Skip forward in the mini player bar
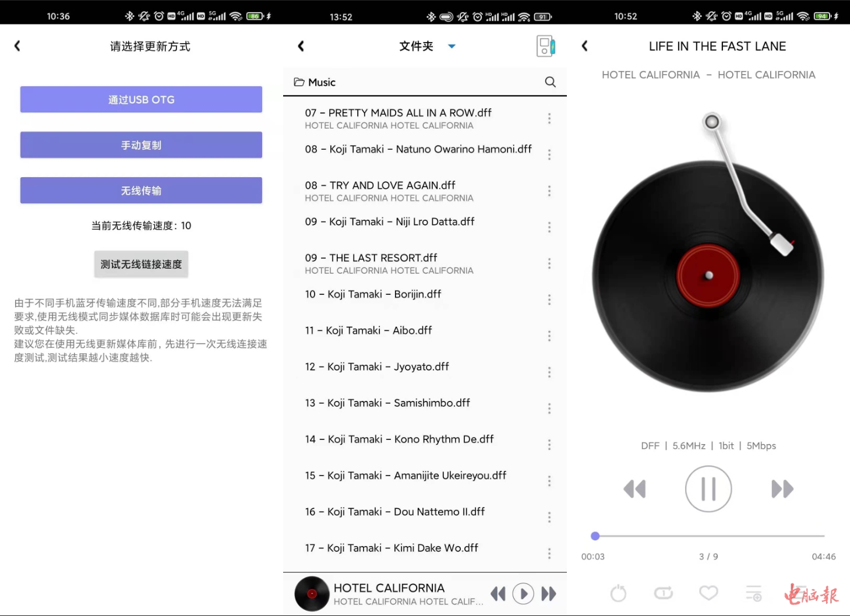This screenshot has height=616, width=850. click(x=548, y=594)
